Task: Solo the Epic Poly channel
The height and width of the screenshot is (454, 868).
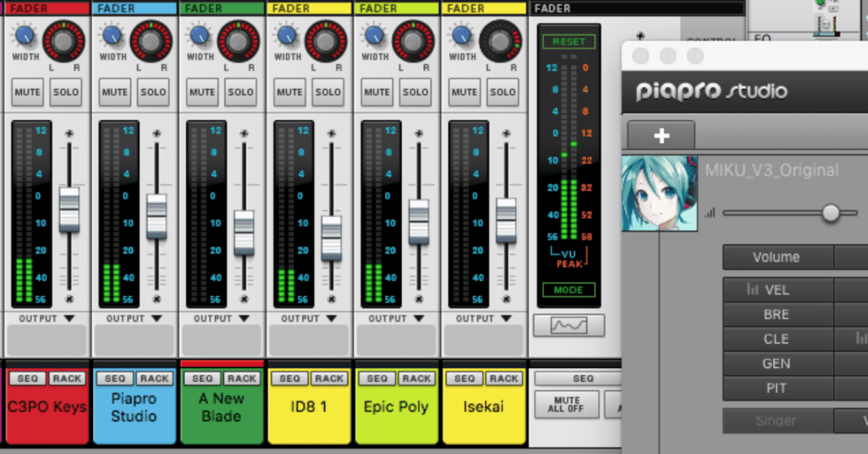Action: point(416,92)
